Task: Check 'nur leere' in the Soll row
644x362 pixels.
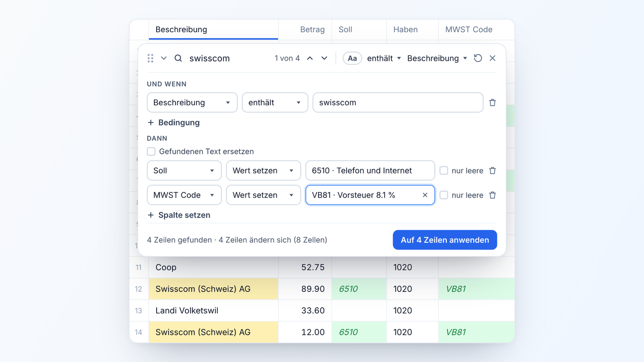Action: (444, 170)
